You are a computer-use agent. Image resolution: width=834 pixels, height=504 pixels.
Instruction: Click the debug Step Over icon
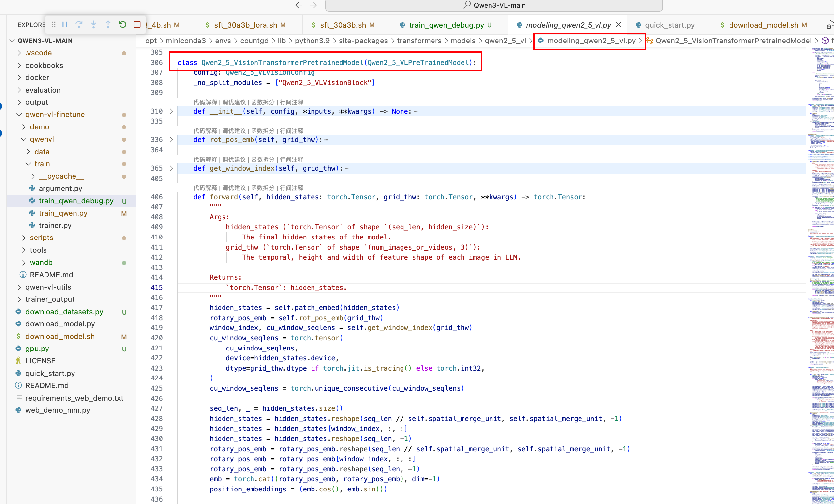point(79,25)
